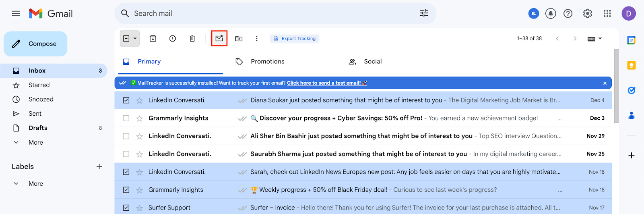Click the blue MailTracker extension icon
644x214 pixels.
tap(534, 14)
